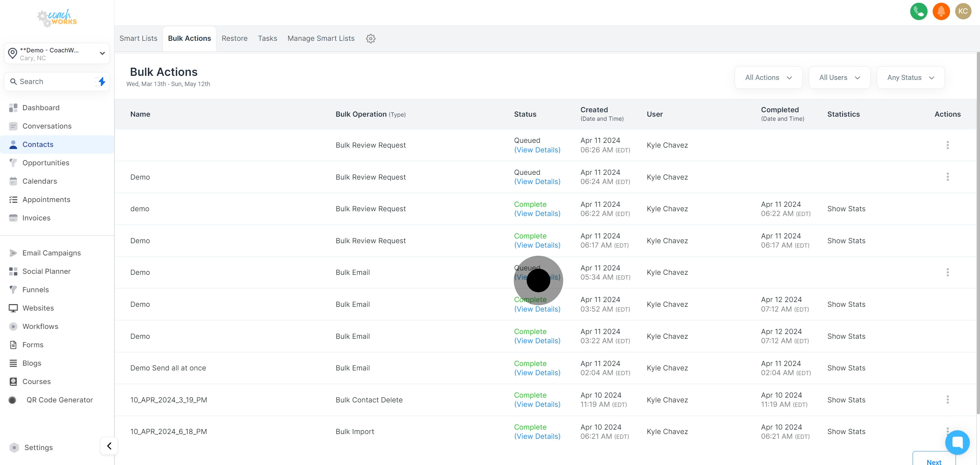Open the orange notifications bell
The height and width of the screenshot is (465, 980).
[x=941, y=11]
